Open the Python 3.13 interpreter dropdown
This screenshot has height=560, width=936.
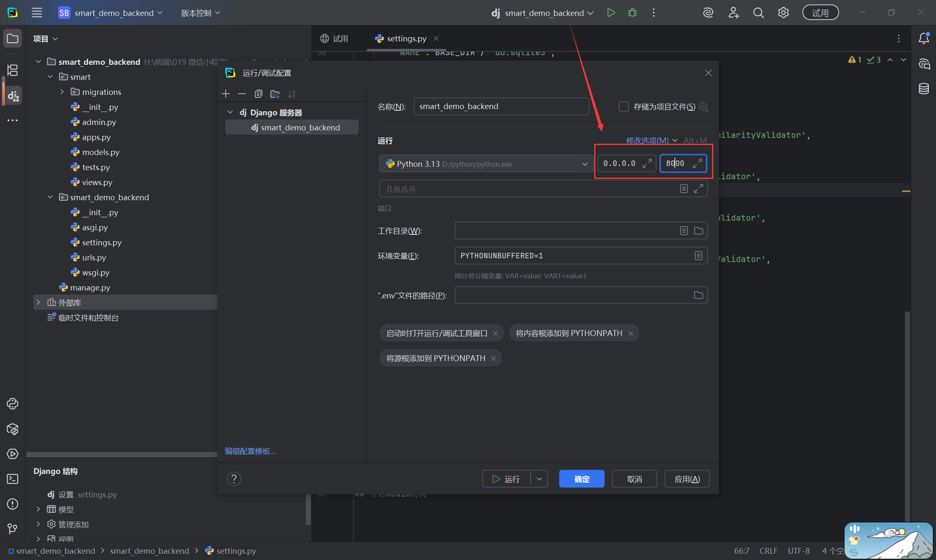tap(585, 164)
